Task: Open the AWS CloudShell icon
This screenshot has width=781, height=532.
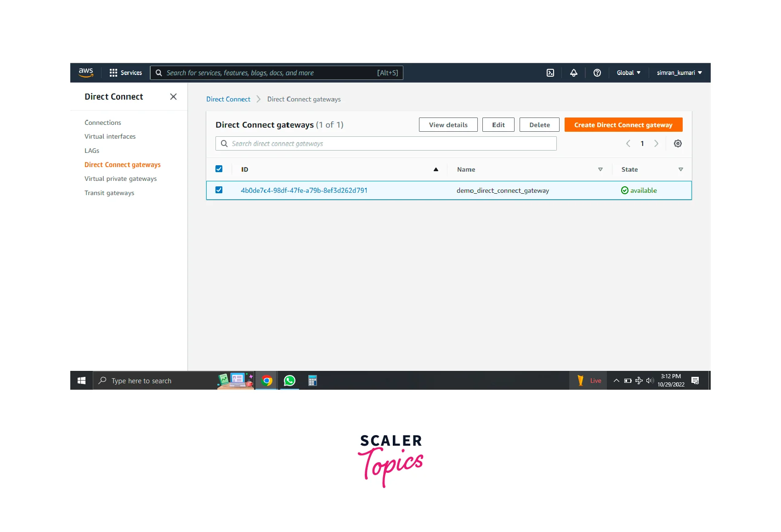Action: [x=550, y=73]
